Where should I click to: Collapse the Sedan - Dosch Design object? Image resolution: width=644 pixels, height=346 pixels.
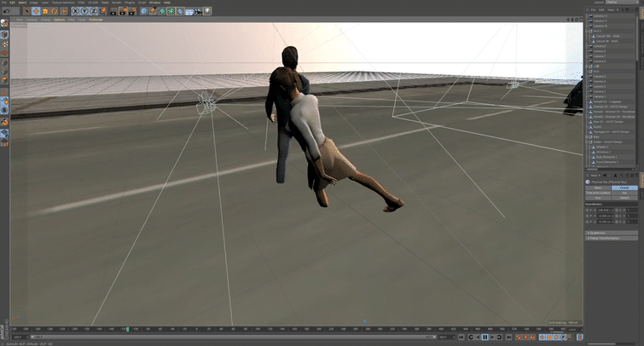pyautogui.click(x=588, y=141)
